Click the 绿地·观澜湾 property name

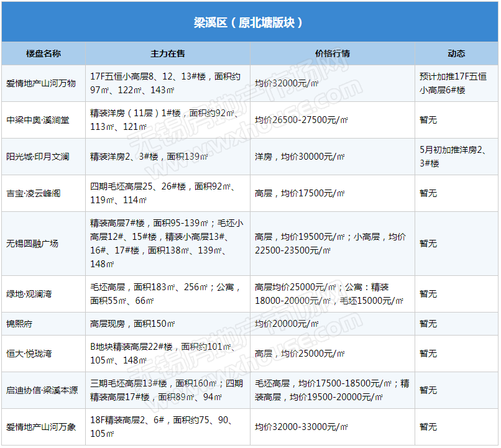(29, 294)
